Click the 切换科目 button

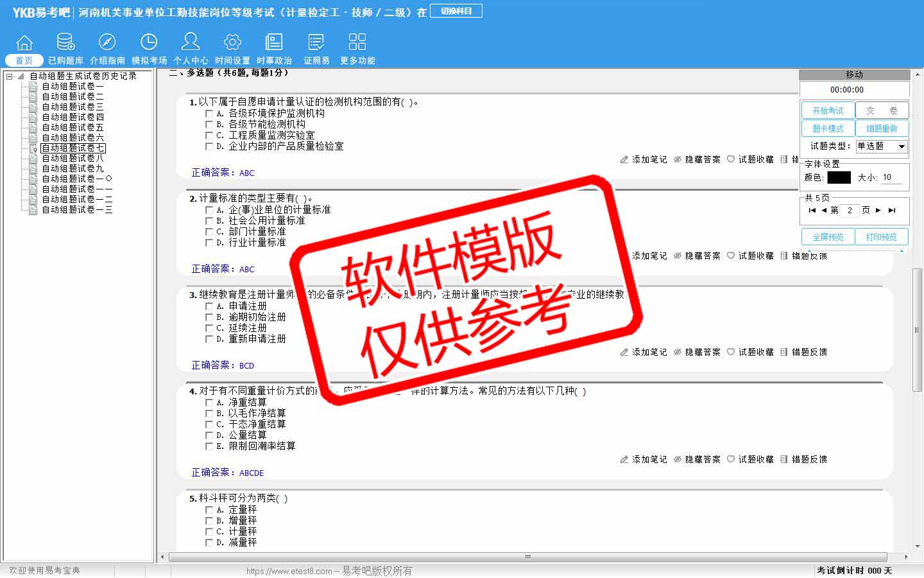[456, 11]
